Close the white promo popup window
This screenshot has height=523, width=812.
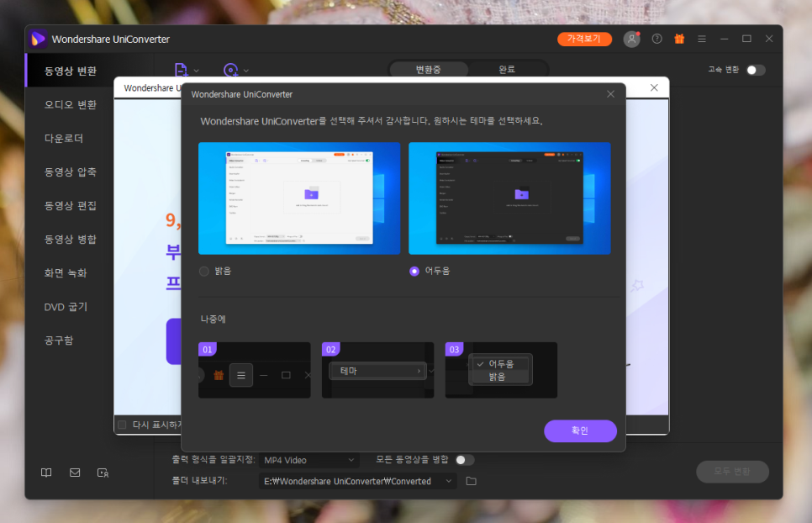pos(654,88)
